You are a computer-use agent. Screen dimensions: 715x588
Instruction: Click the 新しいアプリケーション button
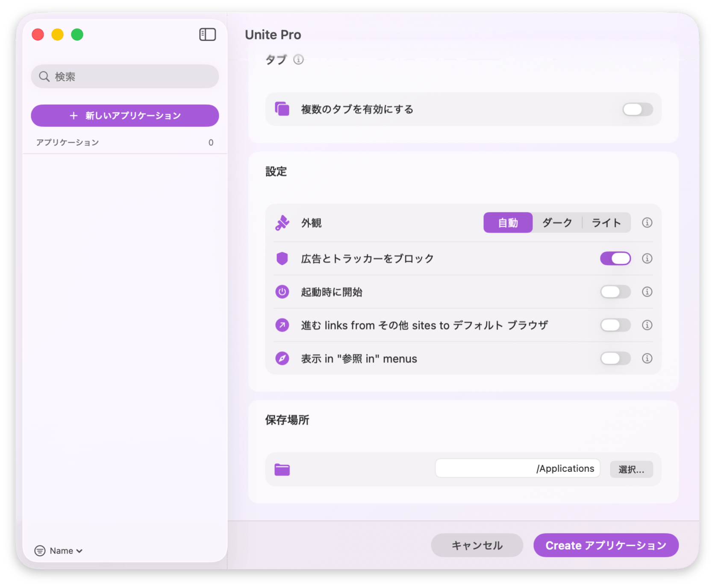point(125,116)
